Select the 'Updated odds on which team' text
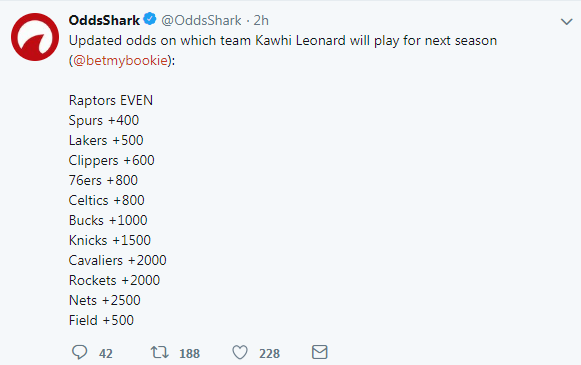581x365 pixels. pos(160,40)
